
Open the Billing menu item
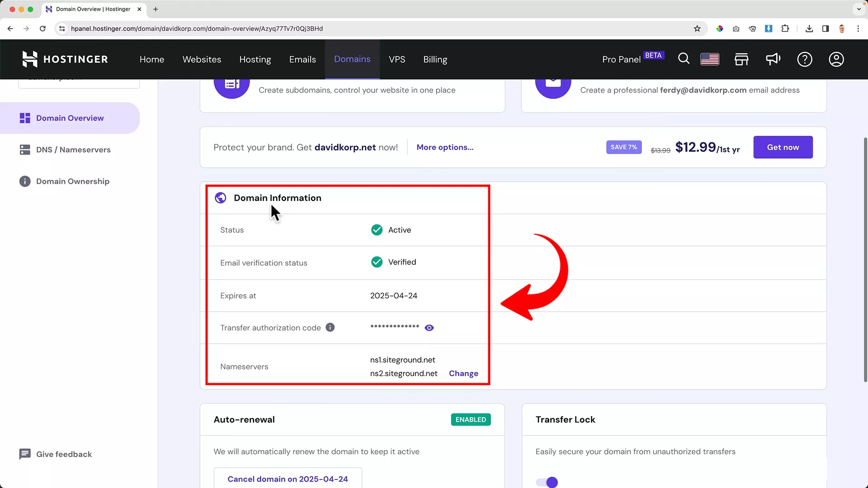[x=435, y=59]
